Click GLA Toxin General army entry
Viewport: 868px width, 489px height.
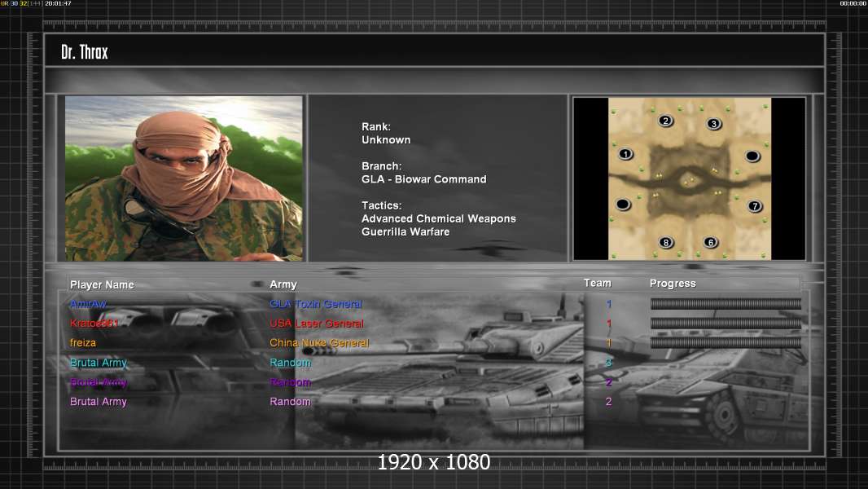316,304
